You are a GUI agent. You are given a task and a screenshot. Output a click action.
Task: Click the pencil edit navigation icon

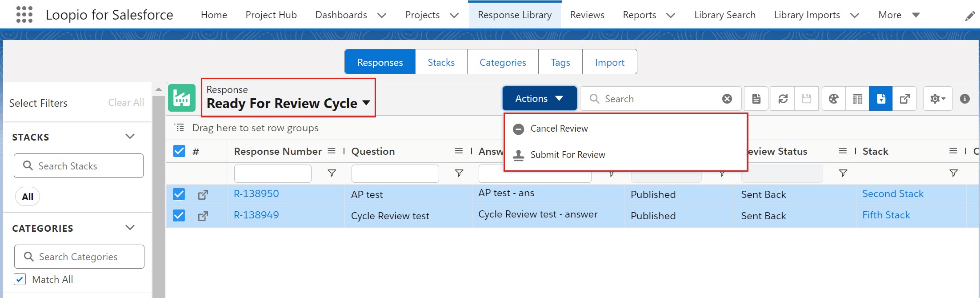[970, 16]
